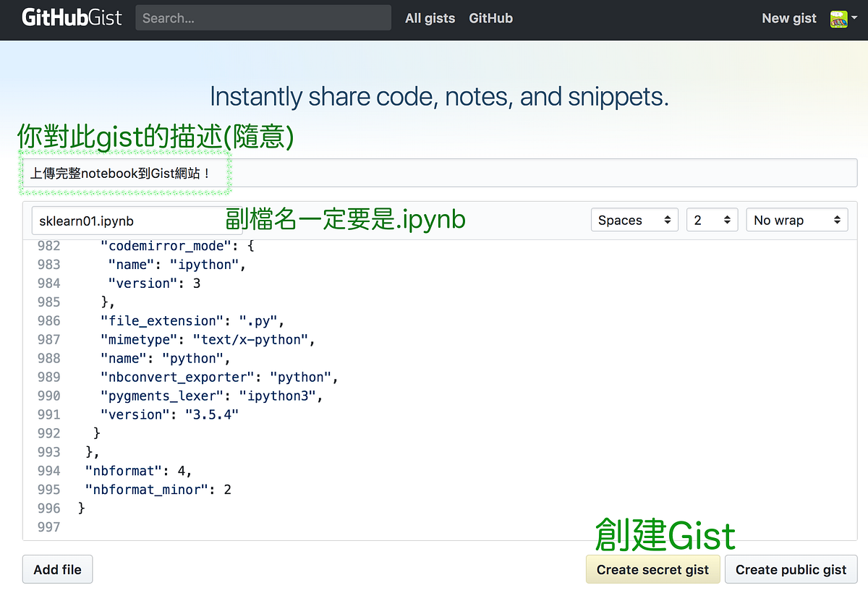Open the No wrap line-wrapping dropdown
This screenshot has height=614, width=868.
(796, 220)
